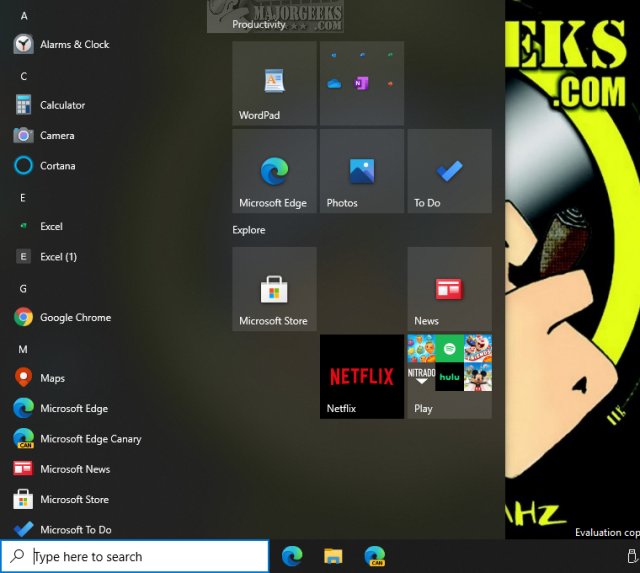Open the Play folder tile
640x573 pixels.
click(449, 377)
